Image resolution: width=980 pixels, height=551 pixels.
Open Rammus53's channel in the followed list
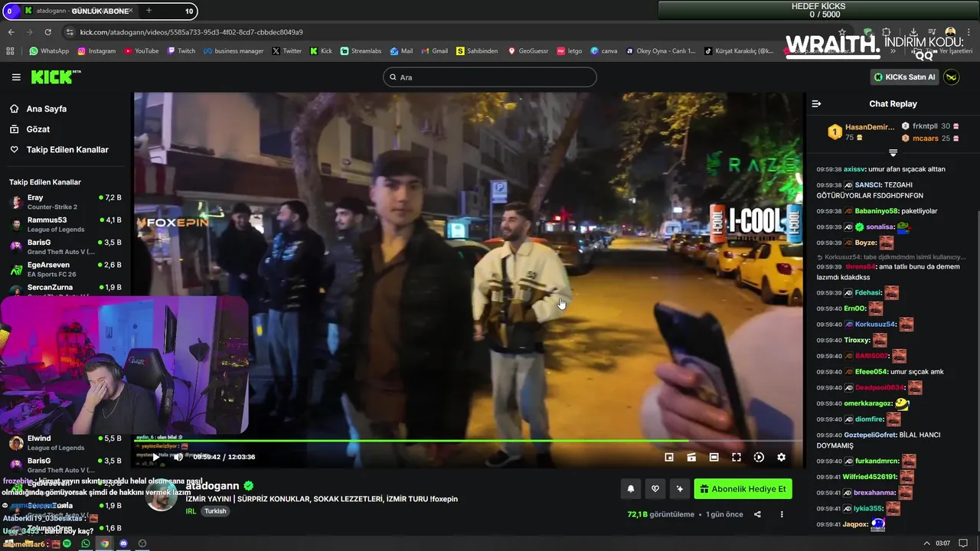click(65, 224)
